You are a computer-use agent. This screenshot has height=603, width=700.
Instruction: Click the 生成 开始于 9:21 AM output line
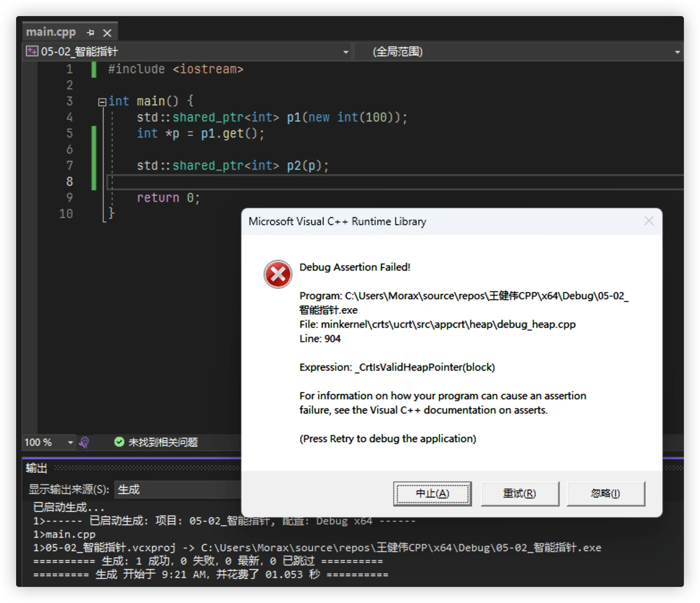[x=211, y=574]
